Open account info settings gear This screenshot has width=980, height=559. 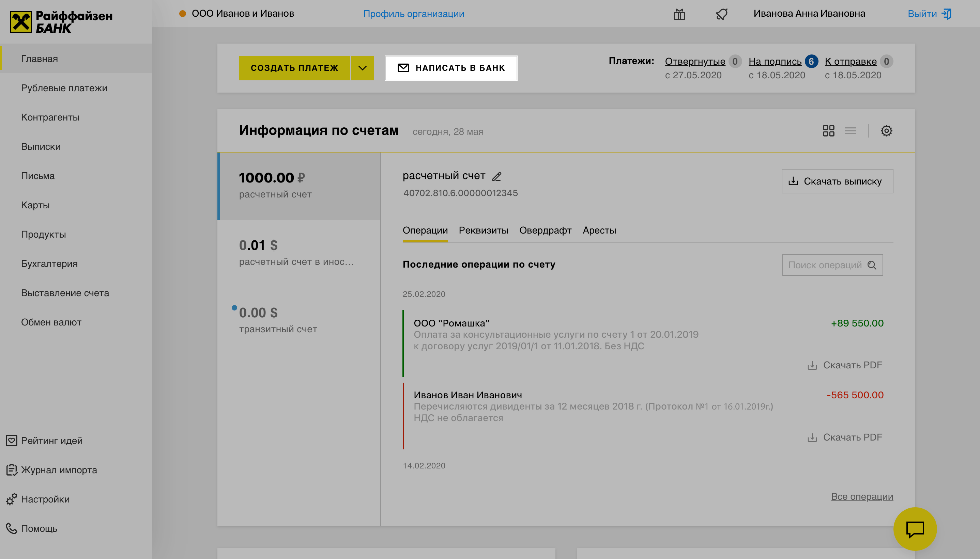click(886, 131)
